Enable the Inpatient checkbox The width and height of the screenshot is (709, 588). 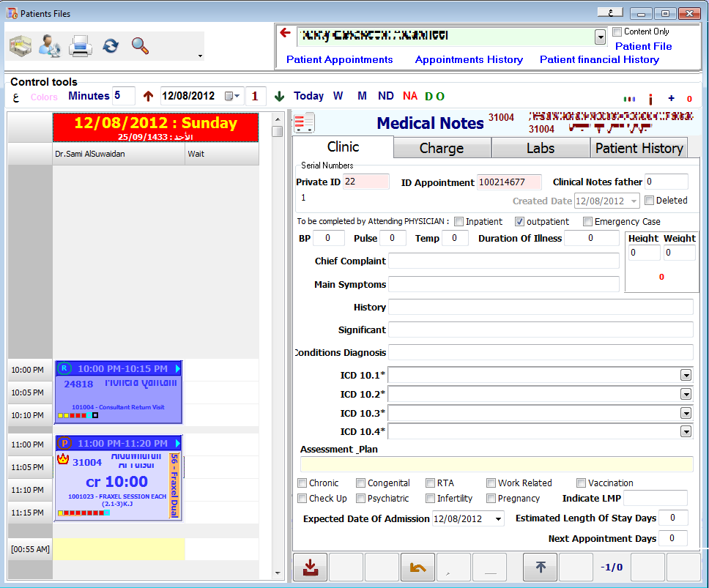click(459, 222)
